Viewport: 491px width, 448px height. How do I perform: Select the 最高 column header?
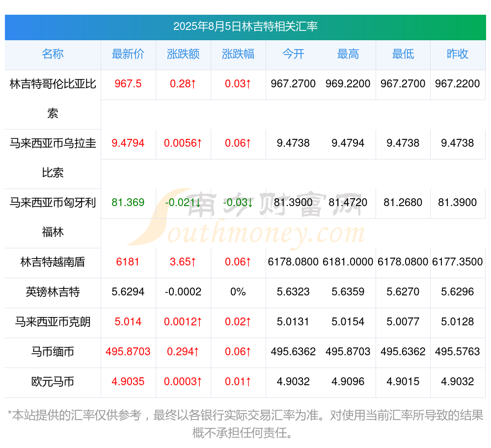point(348,54)
